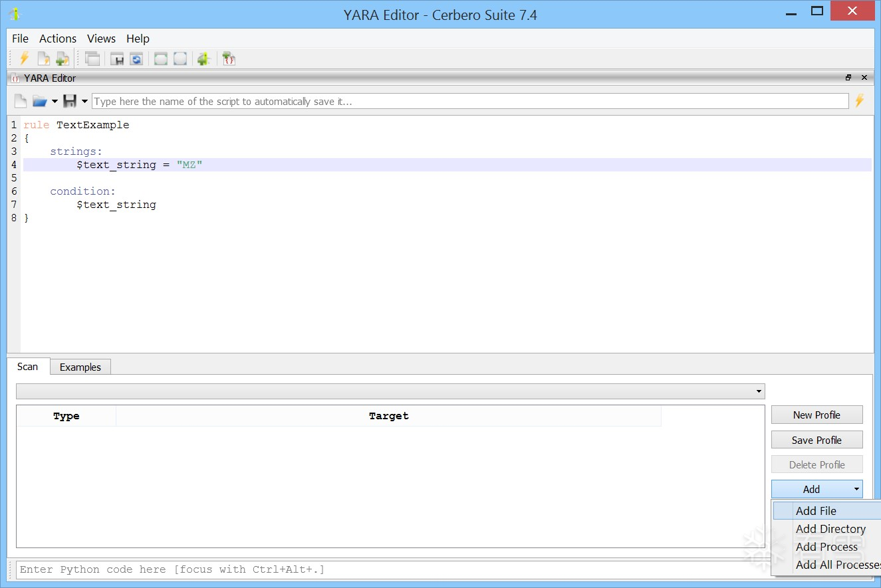Open the File menu

click(x=21, y=39)
